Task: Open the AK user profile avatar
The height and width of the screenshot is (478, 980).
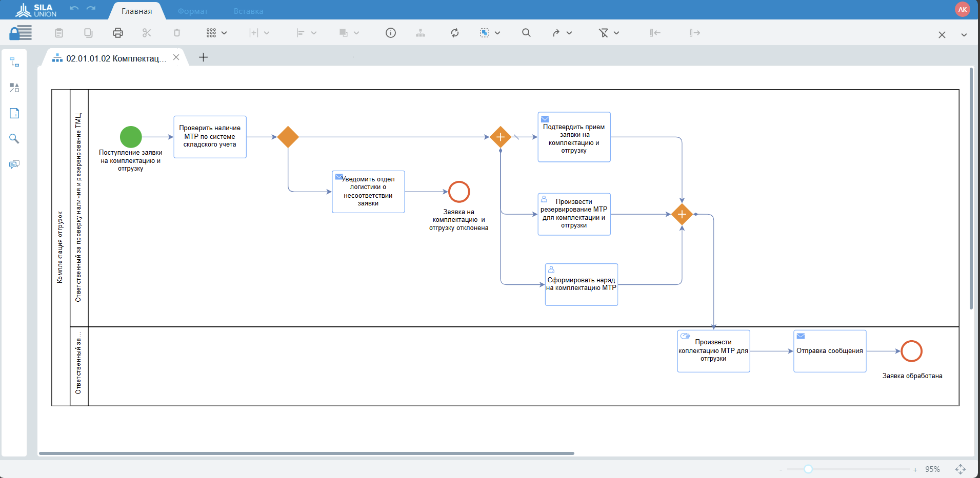Action: 962,9
